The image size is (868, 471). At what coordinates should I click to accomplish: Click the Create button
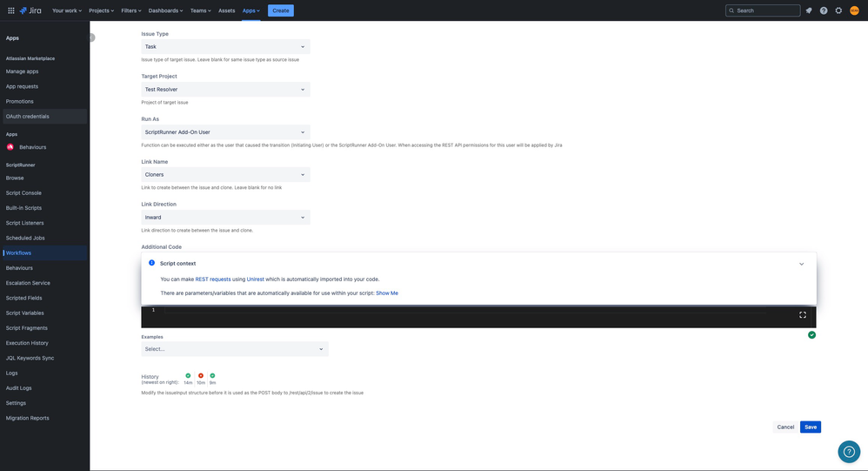coord(281,10)
